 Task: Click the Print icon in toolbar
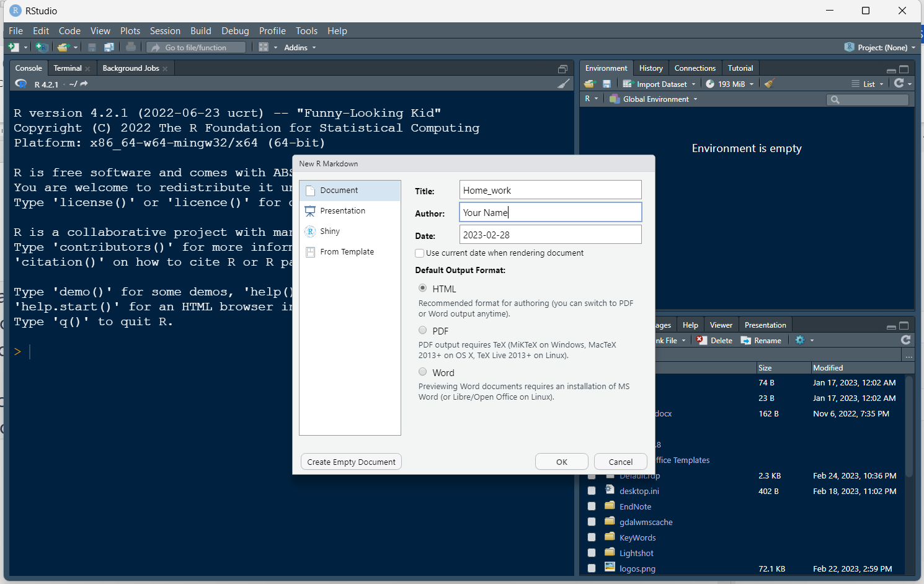[x=130, y=47]
